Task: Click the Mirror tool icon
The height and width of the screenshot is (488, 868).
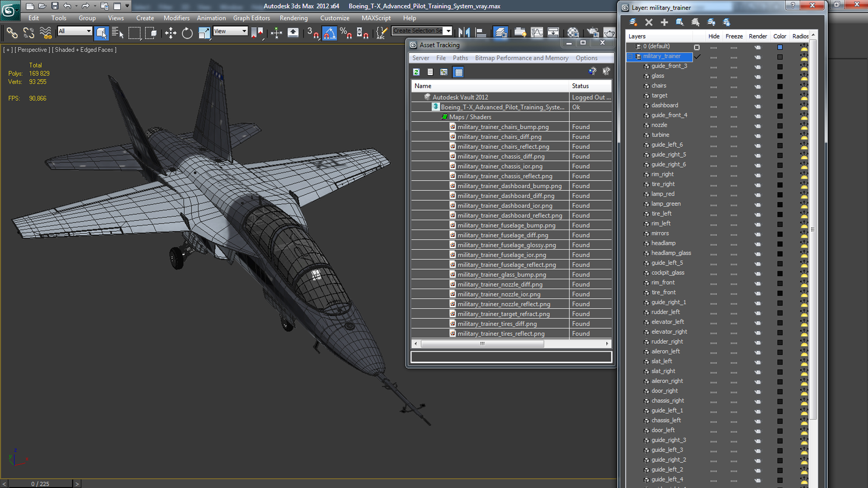Action: point(464,33)
